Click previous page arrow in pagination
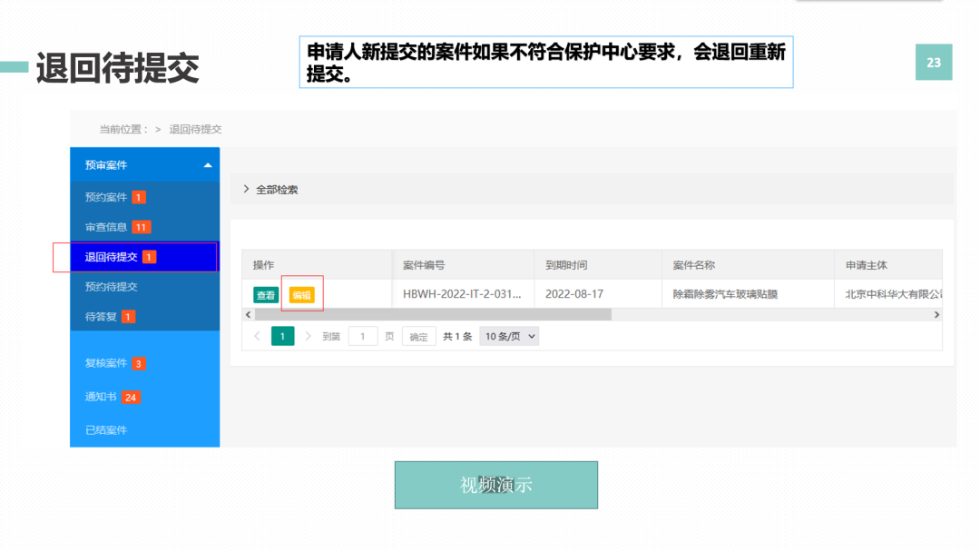The width and height of the screenshot is (980, 552). [x=257, y=336]
